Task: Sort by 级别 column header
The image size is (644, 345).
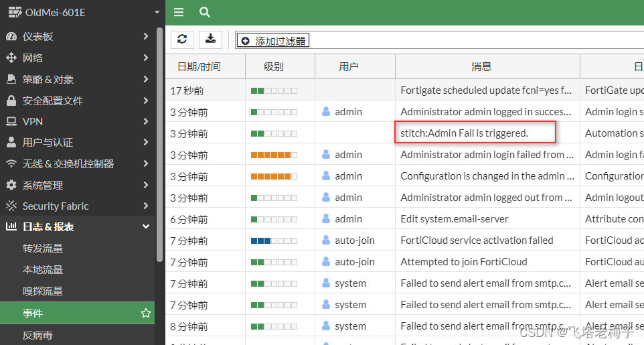Action: (x=280, y=66)
